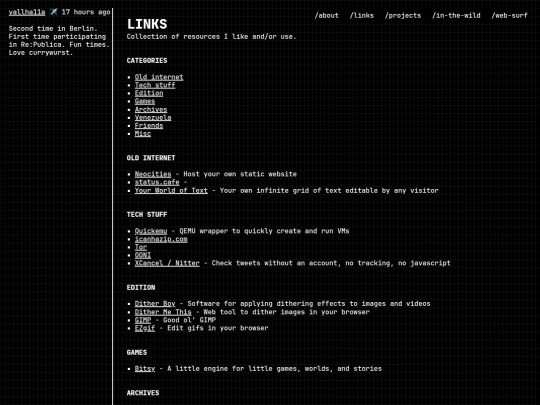Visit the /web-surf page

point(509,15)
